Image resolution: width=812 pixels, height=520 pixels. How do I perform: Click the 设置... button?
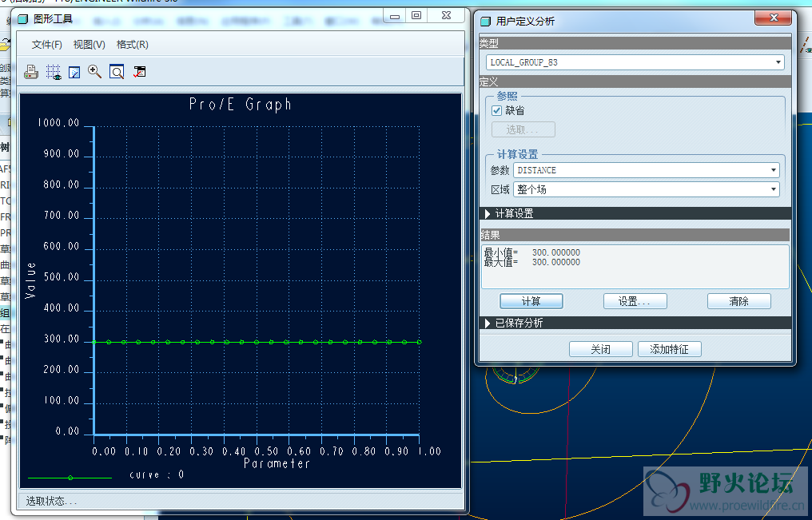tap(635, 301)
